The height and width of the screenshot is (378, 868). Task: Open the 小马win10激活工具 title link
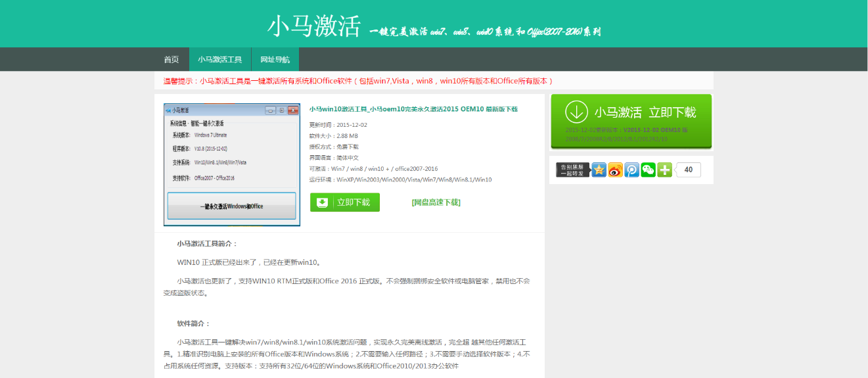[413, 109]
